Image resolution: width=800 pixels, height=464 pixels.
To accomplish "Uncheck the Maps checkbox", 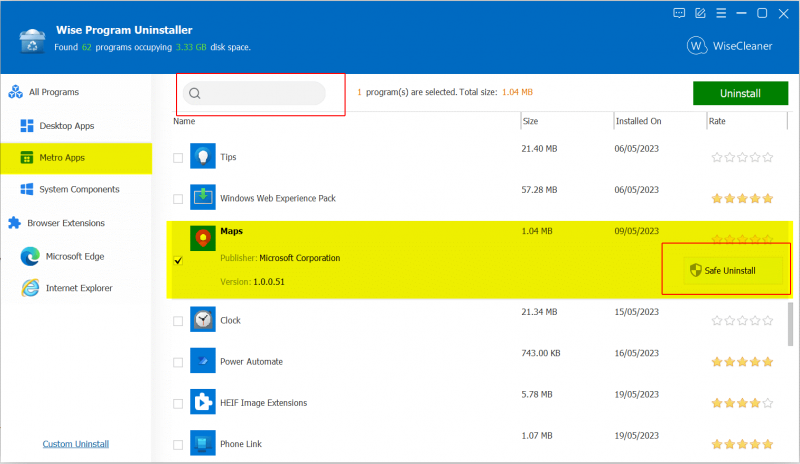I will tap(178, 260).
